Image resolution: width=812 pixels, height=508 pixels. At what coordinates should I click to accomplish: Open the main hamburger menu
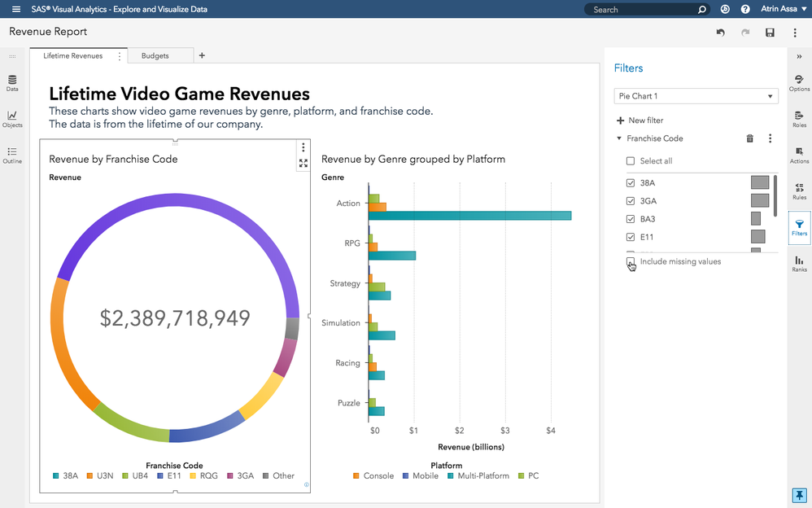tap(15, 10)
